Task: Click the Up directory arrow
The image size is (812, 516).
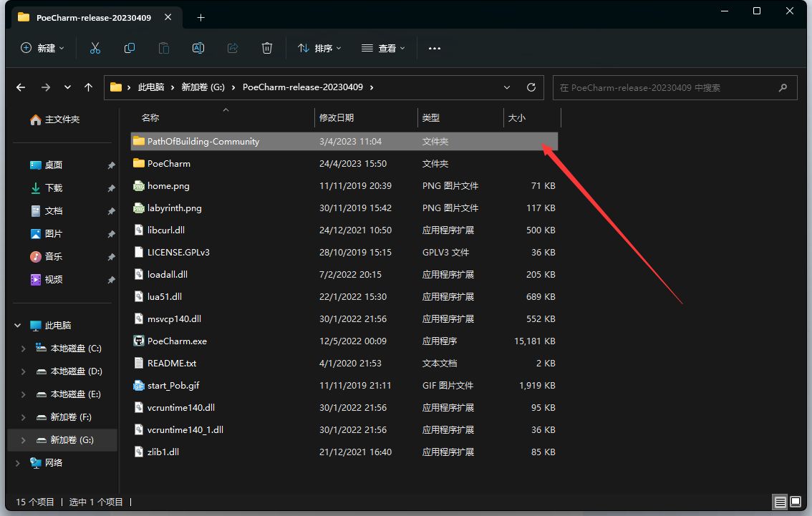Action: pos(88,87)
